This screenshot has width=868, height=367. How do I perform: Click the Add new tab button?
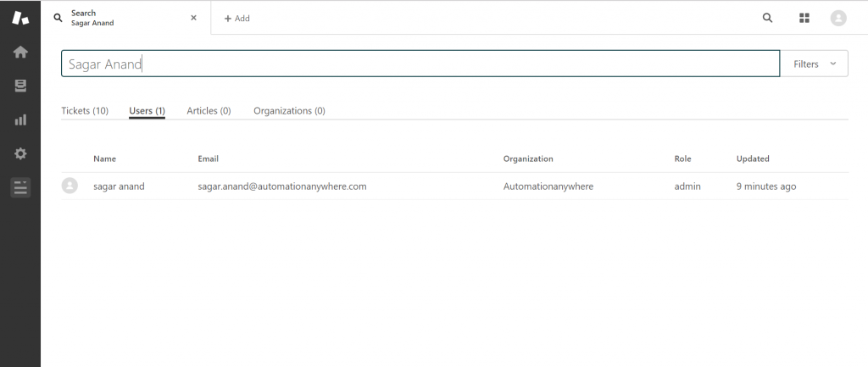tap(237, 19)
